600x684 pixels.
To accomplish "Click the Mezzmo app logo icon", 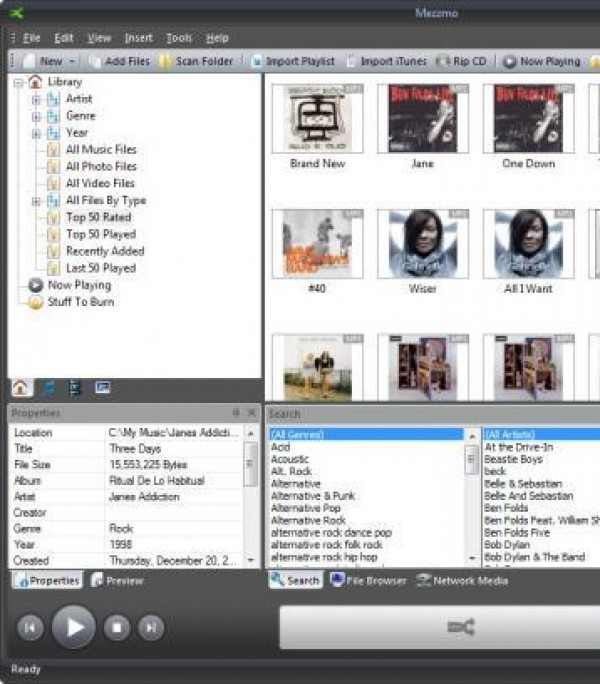I will [16, 13].
